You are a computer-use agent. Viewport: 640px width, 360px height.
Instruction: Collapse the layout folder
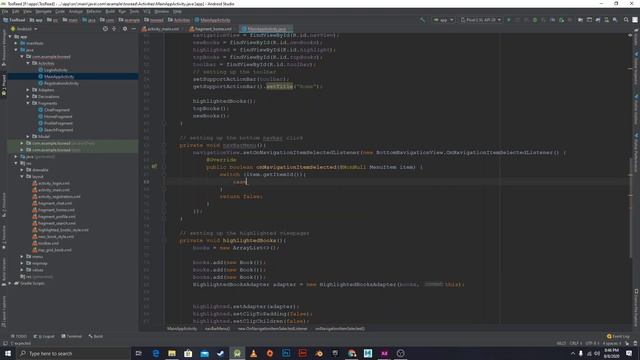tap(22, 176)
